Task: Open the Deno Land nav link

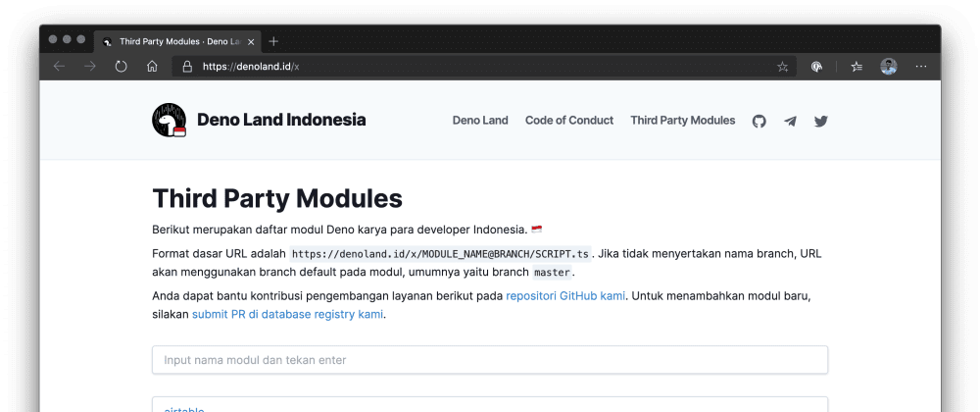Action: click(480, 120)
